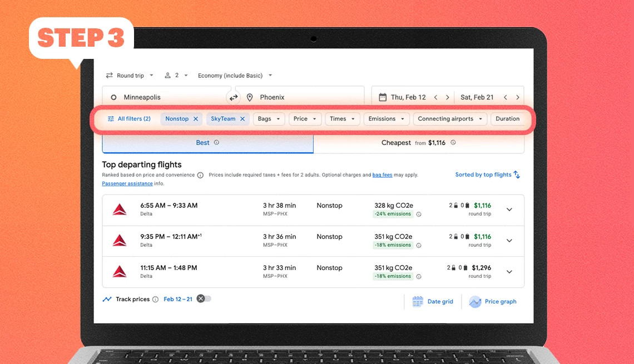Open the Date grid view
This screenshot has height=364, width=634.
(433, 301)
